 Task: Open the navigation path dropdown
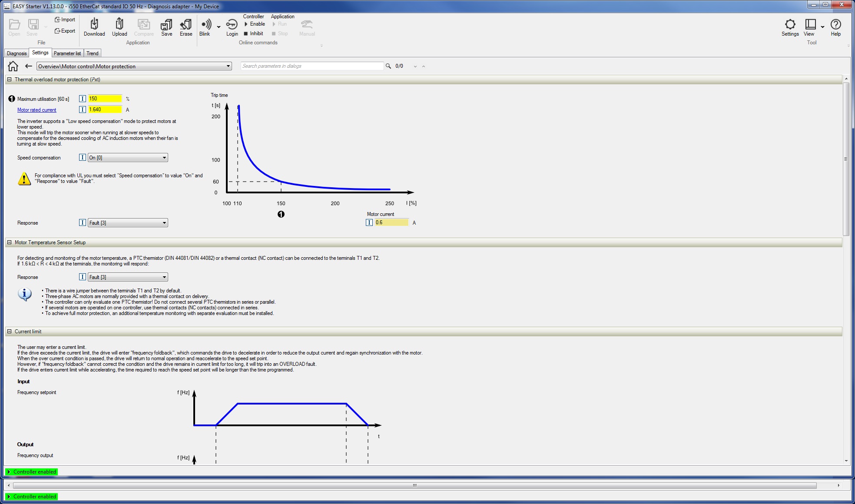click(x=228, y=66)
